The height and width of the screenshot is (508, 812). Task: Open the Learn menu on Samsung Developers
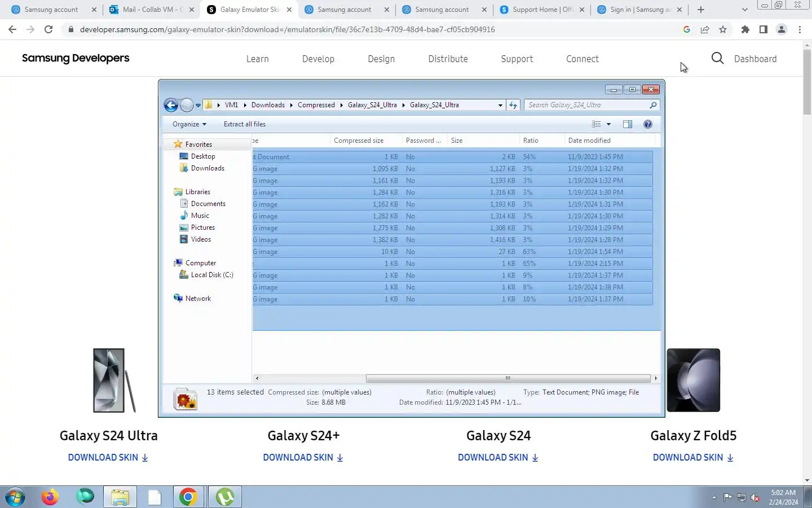pos(257,59)
